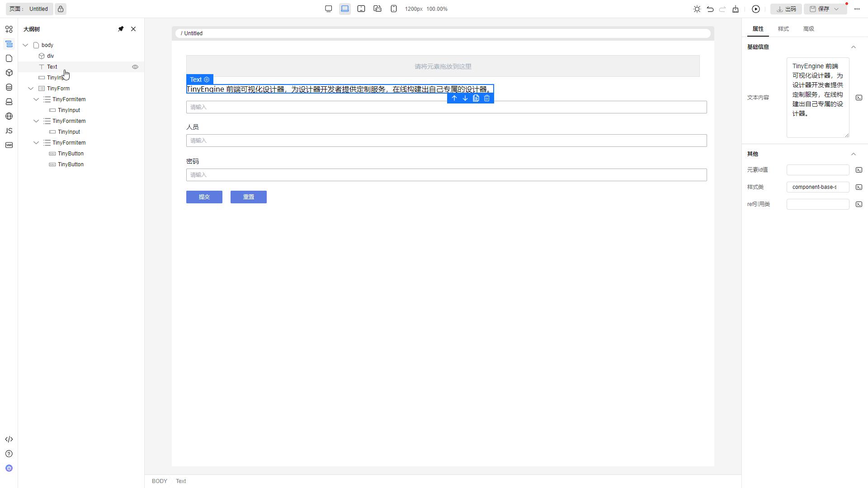This screenshot has height=488, width=868.
Task: Collapse the TinyForm tree node
Action: (x=31, y=89)
